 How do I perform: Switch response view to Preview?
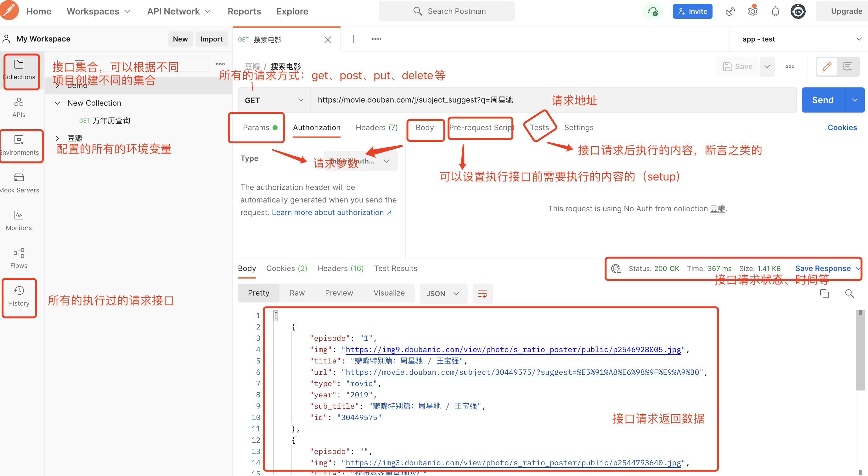tap(339, 293)
